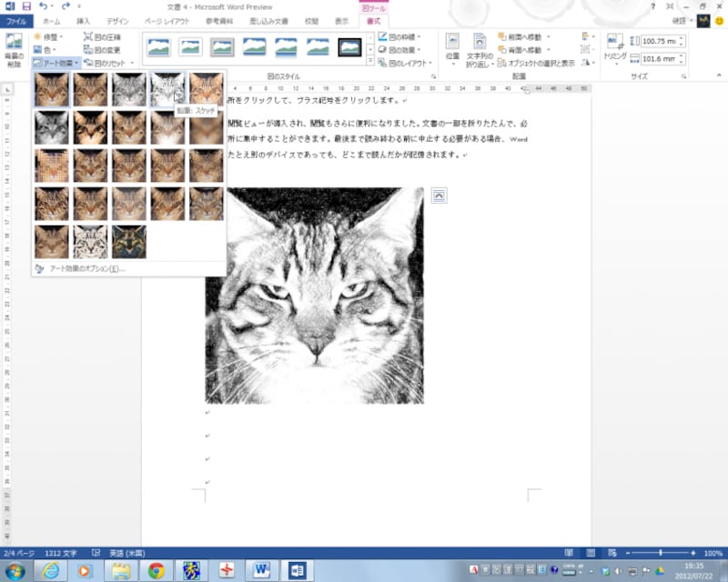Click the Undo icon in title bar

(45, 6)
